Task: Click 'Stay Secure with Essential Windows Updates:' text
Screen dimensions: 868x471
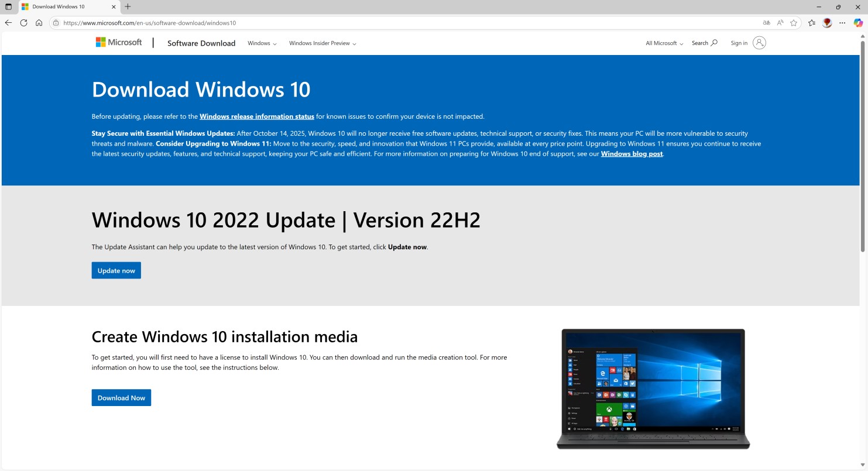Action: pyautogui.click(x=163, y=133)
